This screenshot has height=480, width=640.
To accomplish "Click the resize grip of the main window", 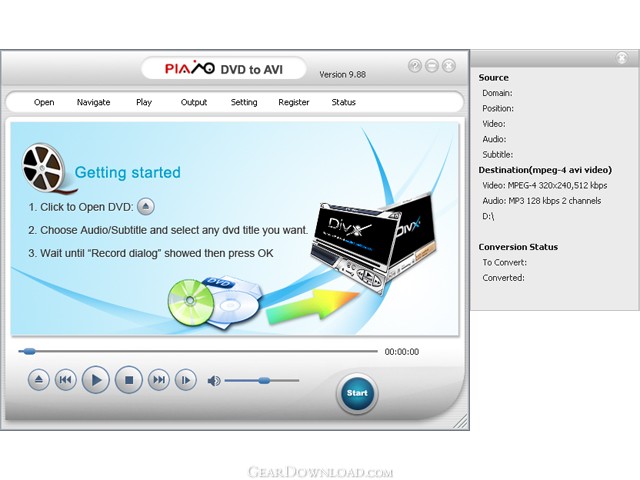I will (x=460, y=422).
